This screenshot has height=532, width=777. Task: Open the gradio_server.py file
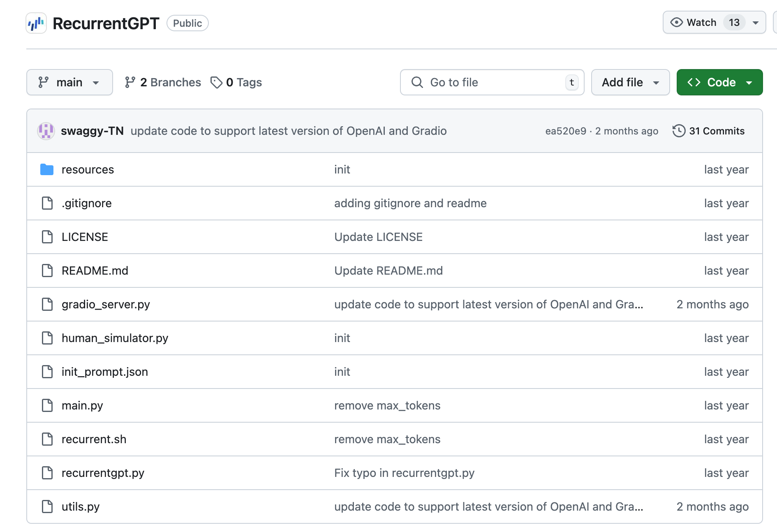pyautogui.click(x=106, y=304)
